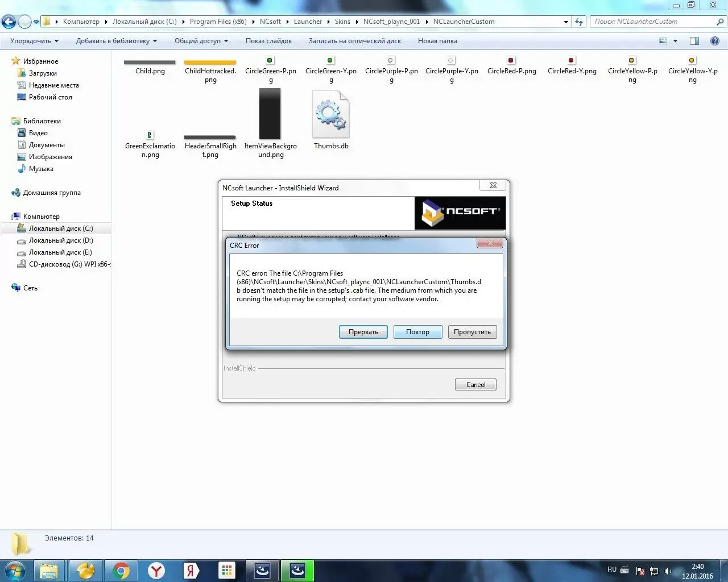The height and width of the screenshot is (582, 728).
Task: Open Рабочий стол in sidebar
Action: pos(51,97)
